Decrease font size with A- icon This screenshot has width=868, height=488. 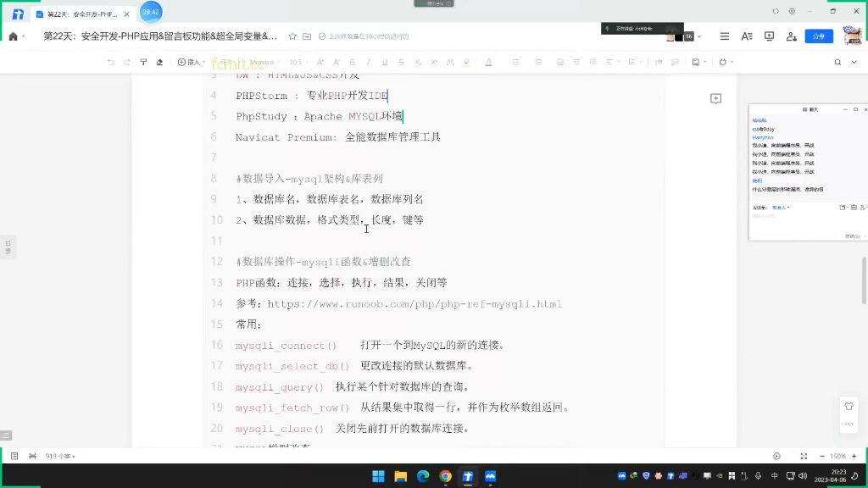(x=336, y=62)
